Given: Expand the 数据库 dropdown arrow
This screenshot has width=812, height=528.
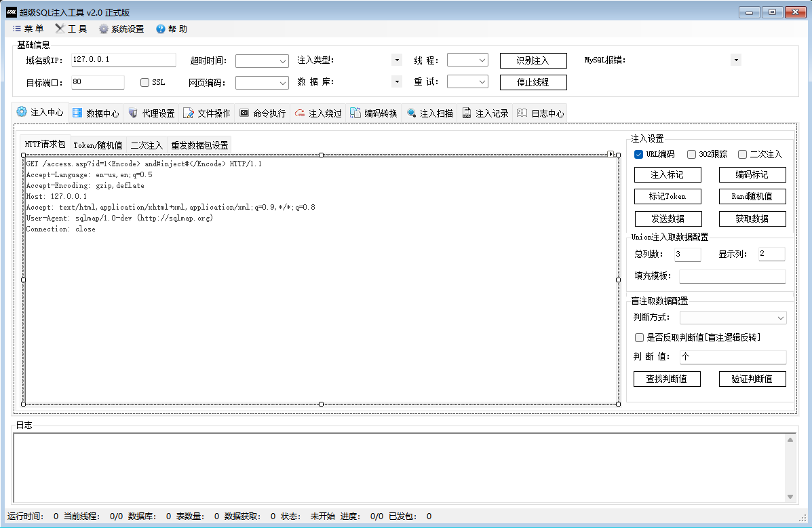Looking at the screenshot, I should pos(397,82).
